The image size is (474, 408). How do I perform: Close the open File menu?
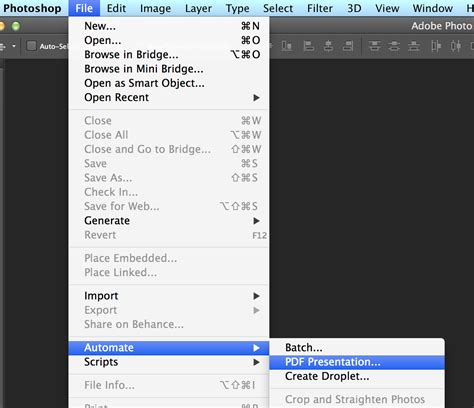tap(84, 8)
